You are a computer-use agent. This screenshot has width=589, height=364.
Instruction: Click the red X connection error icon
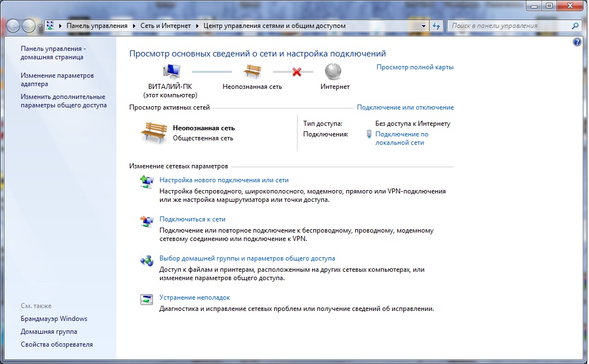tap(297, 72)
